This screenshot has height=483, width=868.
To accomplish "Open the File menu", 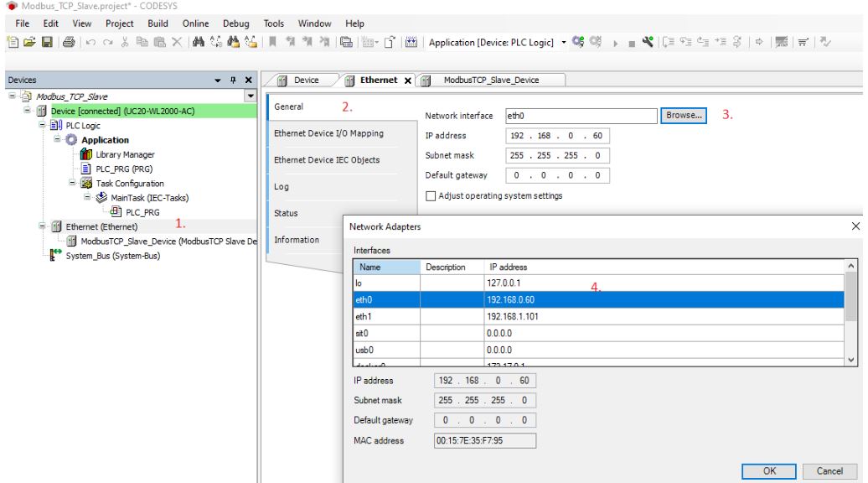I will 22,23.
